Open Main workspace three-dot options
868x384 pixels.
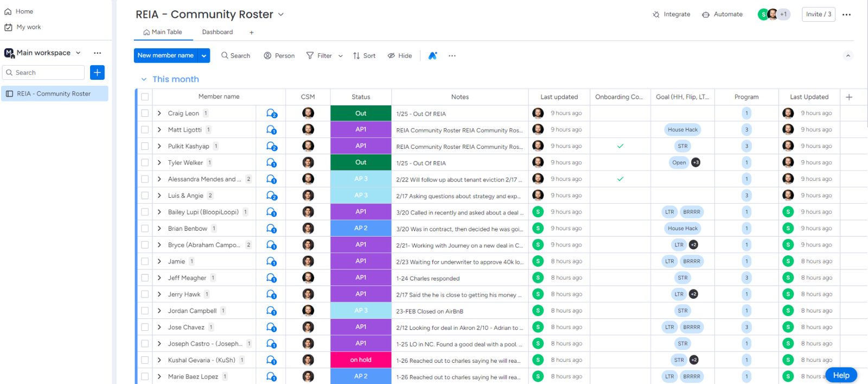coord(97,53)
